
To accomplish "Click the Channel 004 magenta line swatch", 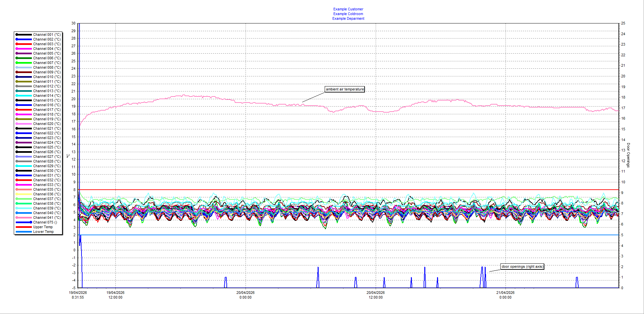I will click(x=24, y=49).
